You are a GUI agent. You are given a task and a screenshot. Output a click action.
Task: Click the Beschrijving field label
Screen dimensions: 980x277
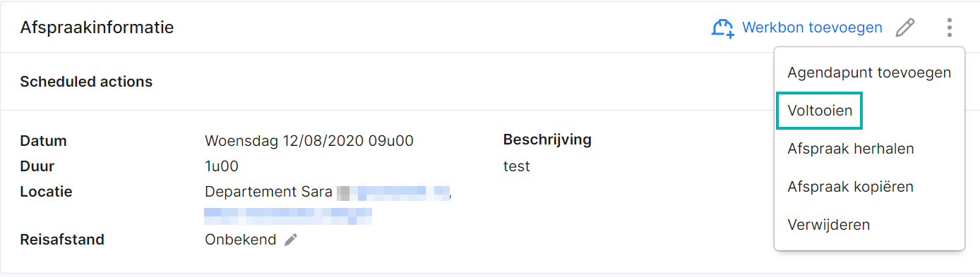click(547, 140)
